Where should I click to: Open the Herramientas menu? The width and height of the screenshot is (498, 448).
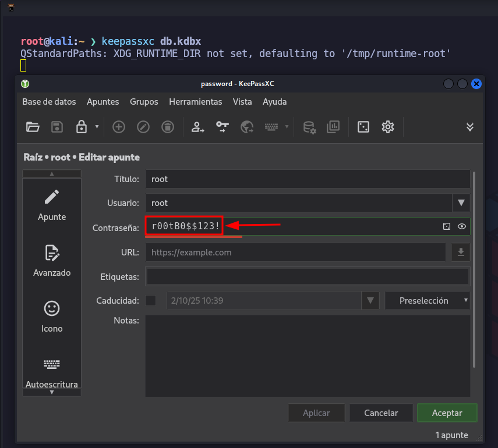click(x=195, y=102)
